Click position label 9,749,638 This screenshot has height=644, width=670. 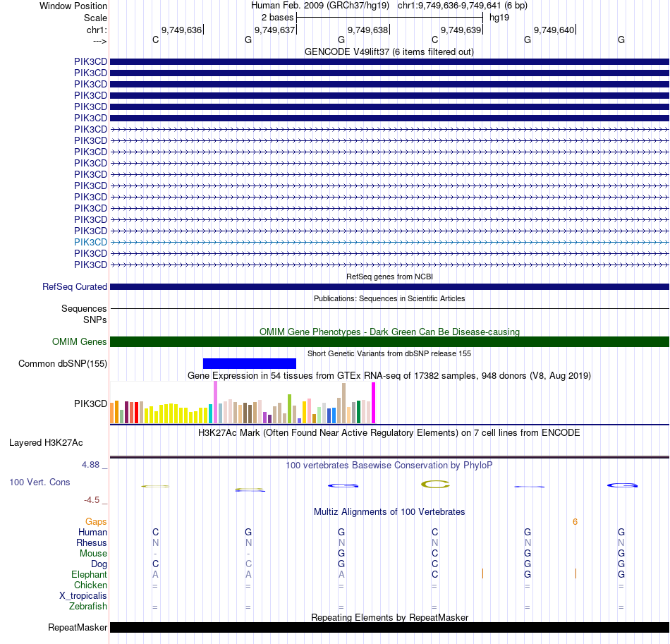[x=368, y=30]
